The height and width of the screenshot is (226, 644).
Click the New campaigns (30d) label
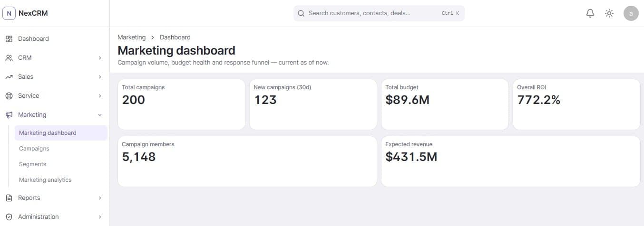(283, 87)
